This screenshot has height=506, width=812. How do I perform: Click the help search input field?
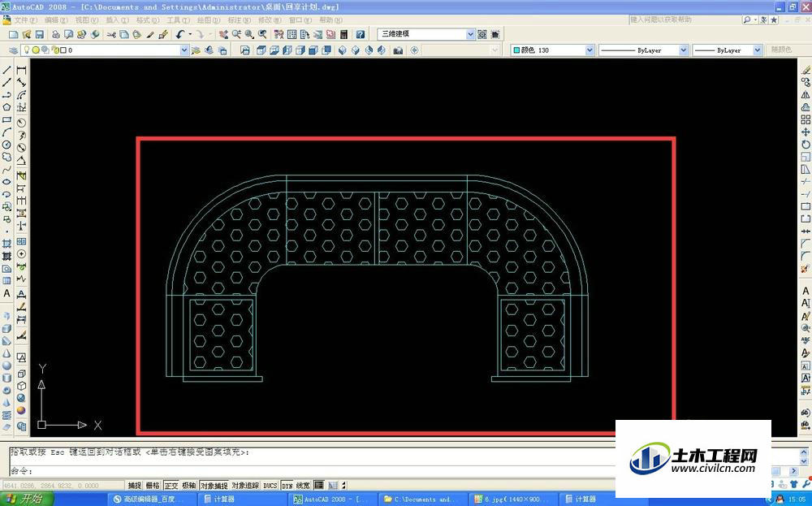point(684,19)
